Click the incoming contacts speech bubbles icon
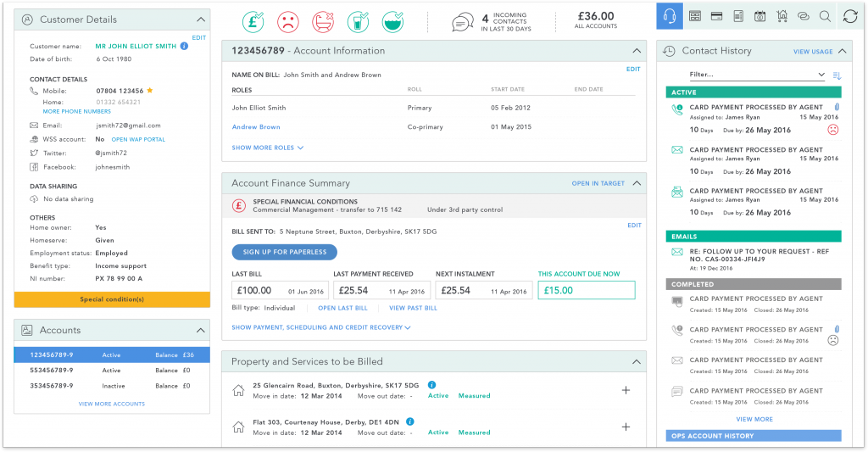 coord(462,22)
